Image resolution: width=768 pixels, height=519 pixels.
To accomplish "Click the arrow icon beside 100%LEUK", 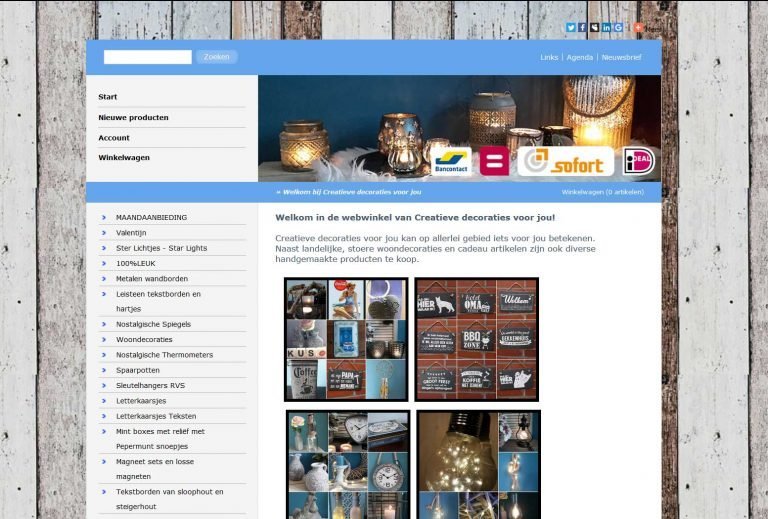I will (x=104, y=263).
